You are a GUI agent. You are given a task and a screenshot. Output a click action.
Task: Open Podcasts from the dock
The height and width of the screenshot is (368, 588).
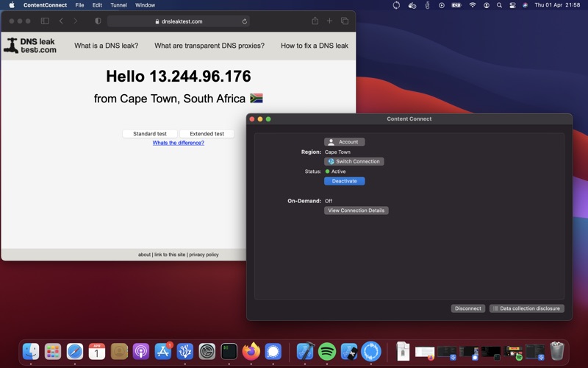[141, 352]
